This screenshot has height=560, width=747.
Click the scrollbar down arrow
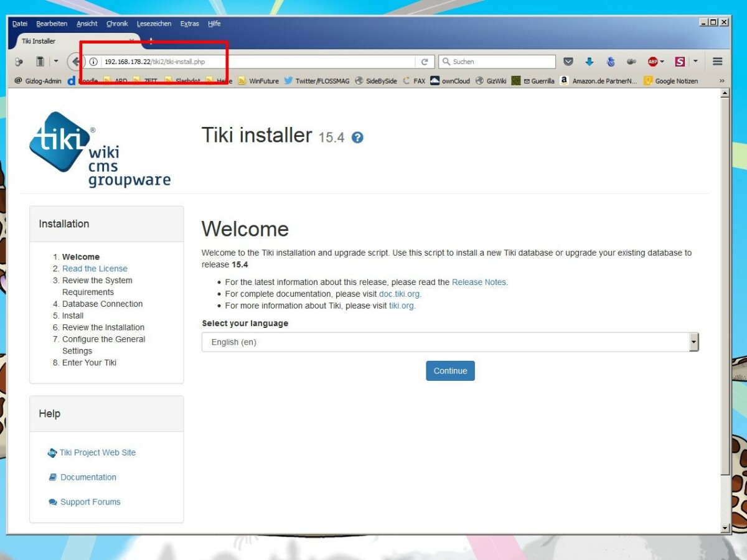725,528
